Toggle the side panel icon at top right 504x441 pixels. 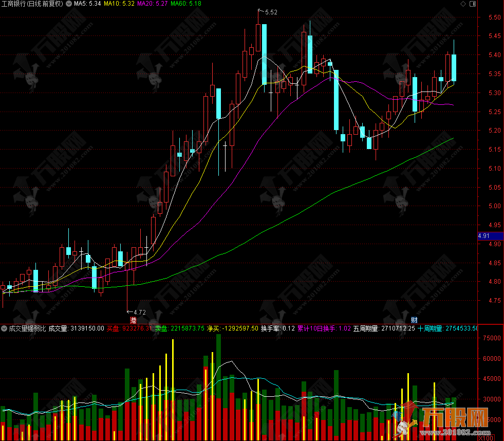473,4
